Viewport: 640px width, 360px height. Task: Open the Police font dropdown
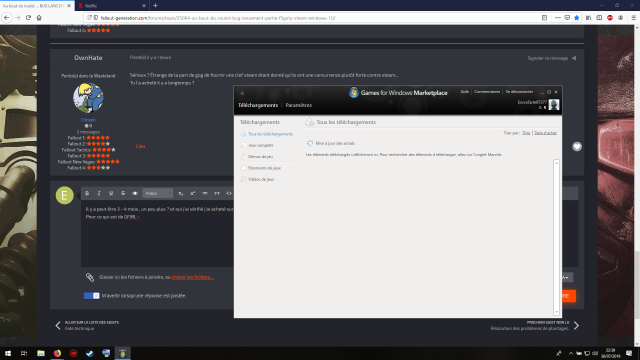pos(158,193)
